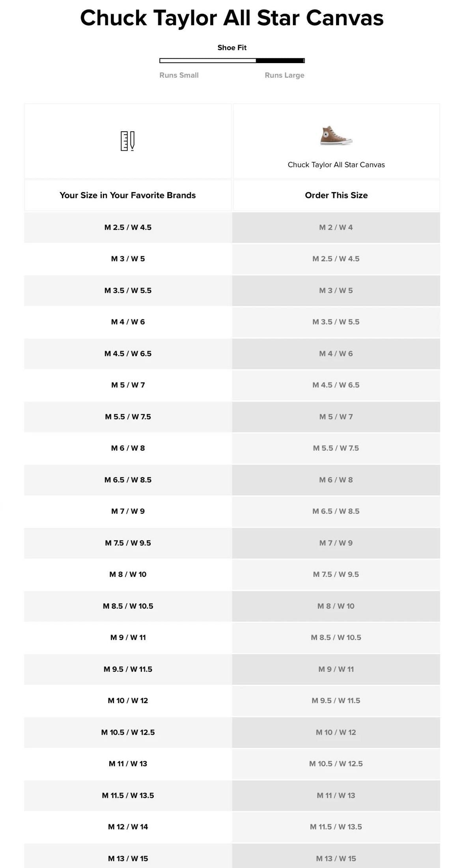Click the Chuck Taylor All Star Canvas caption
The width and height of the screenshot is (465, 868).
pos(336,165)
